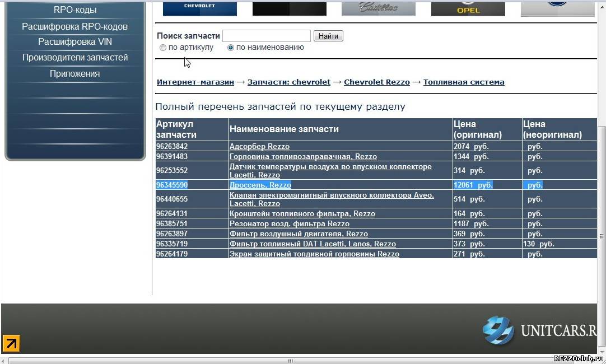606x364 pixels.
Task: Click article number 96253552
Action: coord(172,170)
